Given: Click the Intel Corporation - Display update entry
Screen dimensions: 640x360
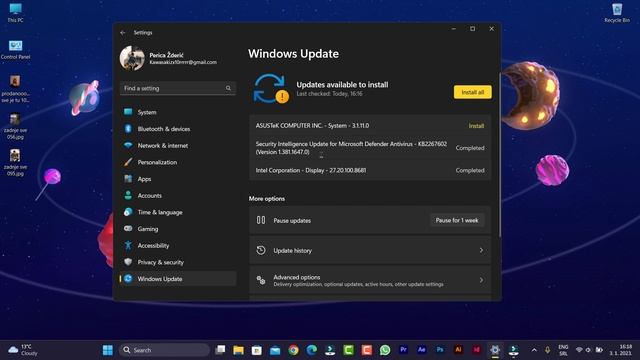Looking at the screenshot, I should point(370,170).
